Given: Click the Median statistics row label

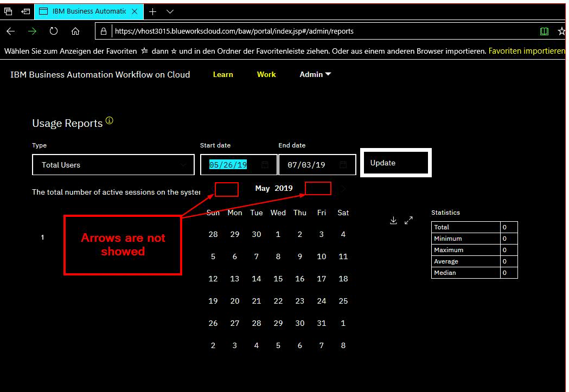Looking at the screenshot, I should tap(445, 273).
